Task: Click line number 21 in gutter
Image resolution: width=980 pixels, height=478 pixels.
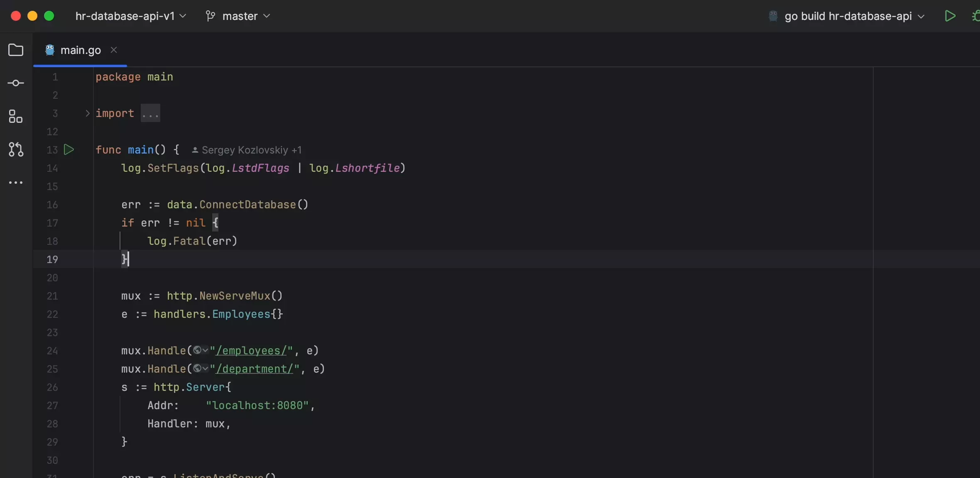Action: 52,296
